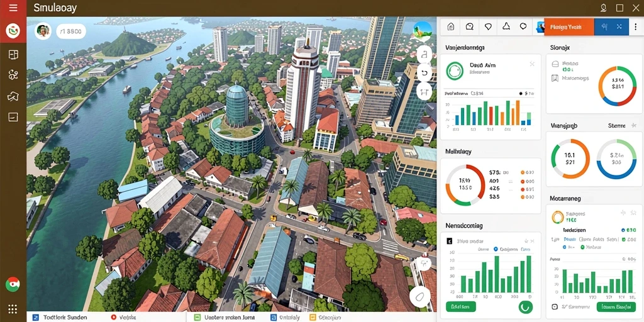Select the triangle alert icon in panel toolbar
644x322 pixels.
click(x=506, y=26)
